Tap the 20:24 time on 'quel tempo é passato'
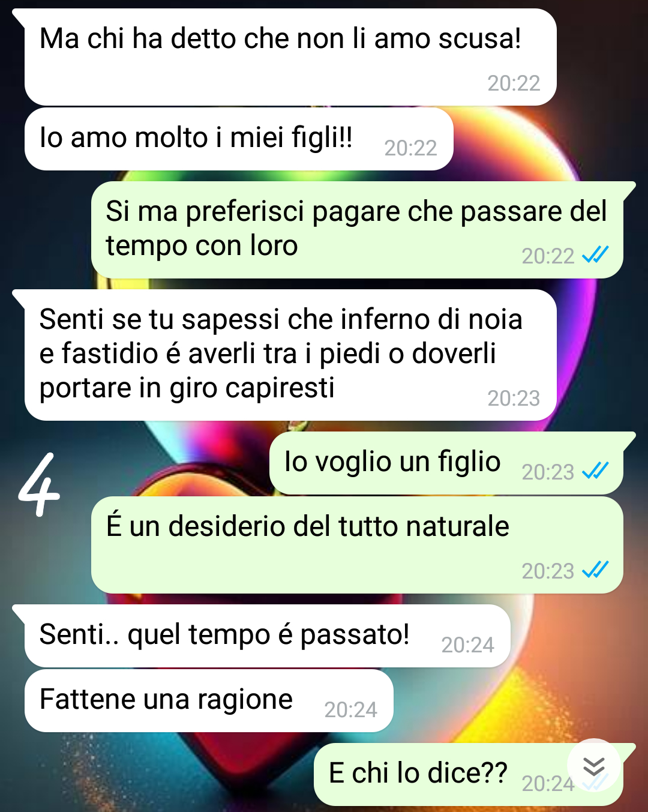 467,645
